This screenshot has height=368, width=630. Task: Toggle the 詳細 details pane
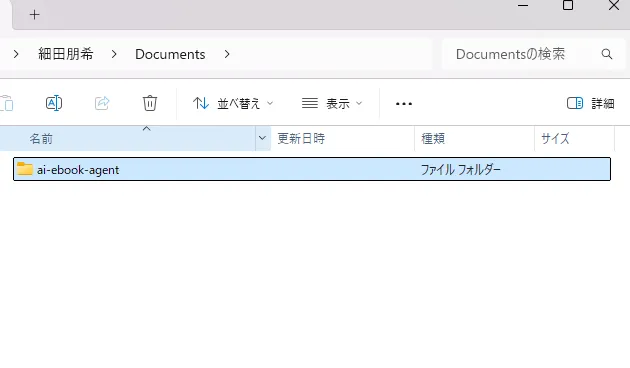(x=591, y=103)
